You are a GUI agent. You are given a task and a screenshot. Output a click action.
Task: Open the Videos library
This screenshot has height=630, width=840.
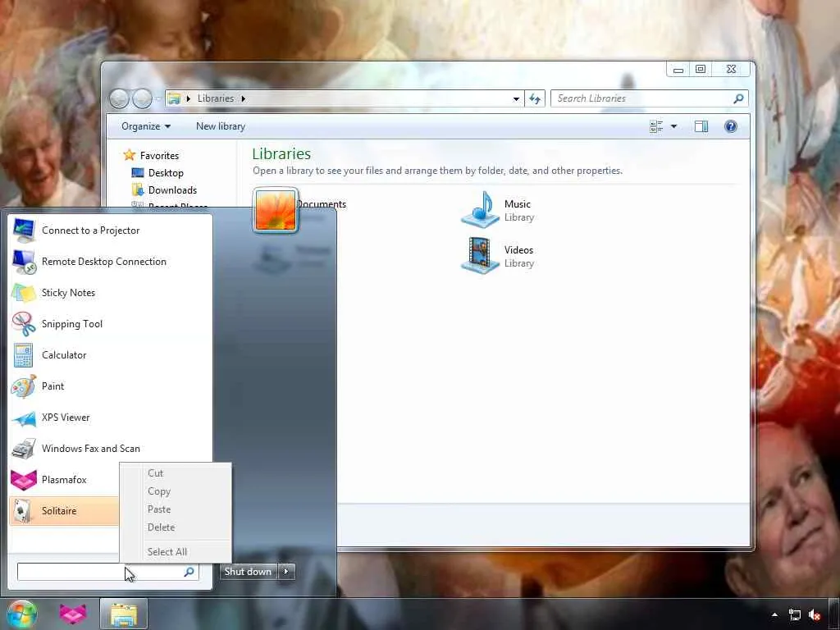tap(498, 256)
